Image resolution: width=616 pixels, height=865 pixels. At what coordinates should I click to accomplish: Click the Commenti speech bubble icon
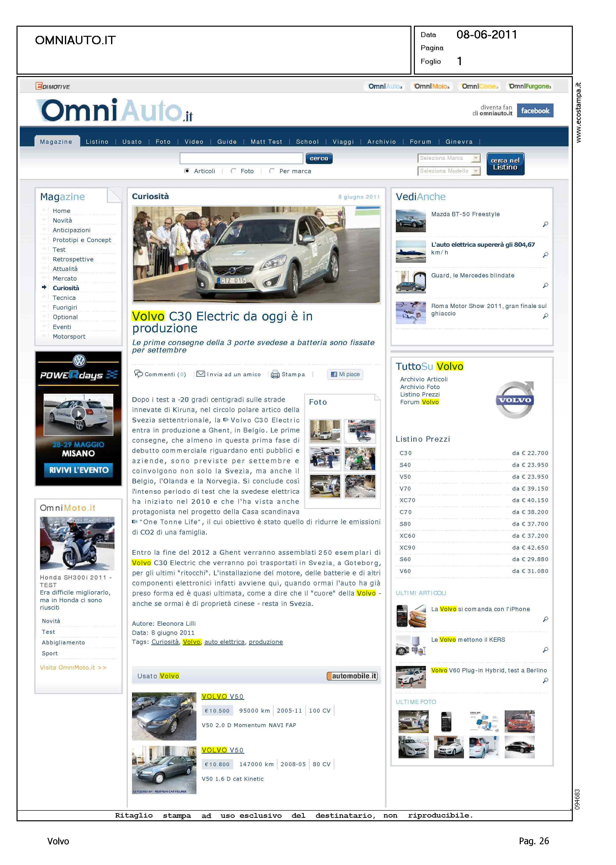pos(138,373)
